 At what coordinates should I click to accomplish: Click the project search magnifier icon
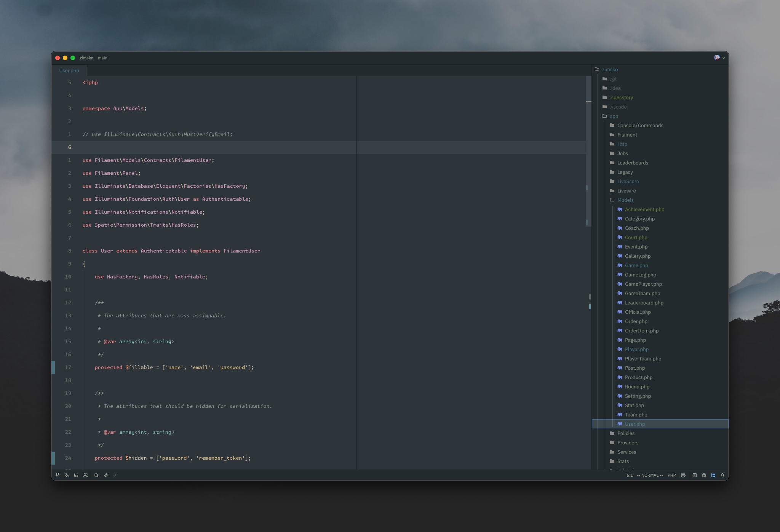click(96, 475)
